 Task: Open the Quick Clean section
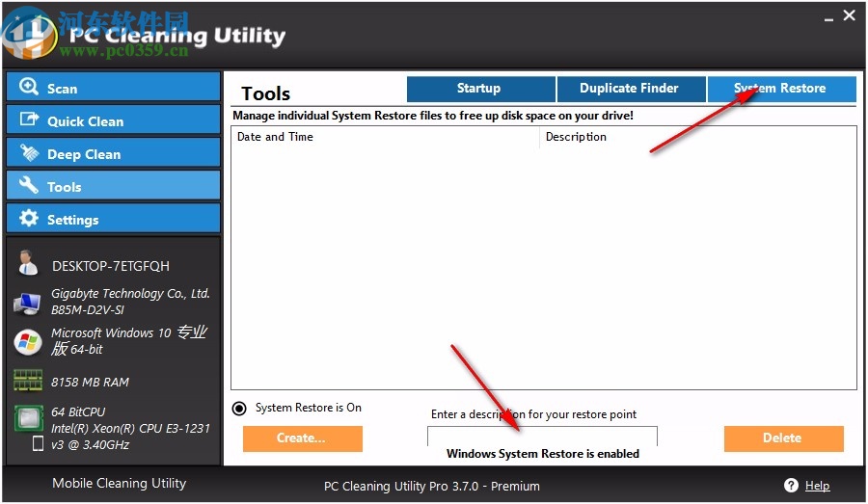113,119
